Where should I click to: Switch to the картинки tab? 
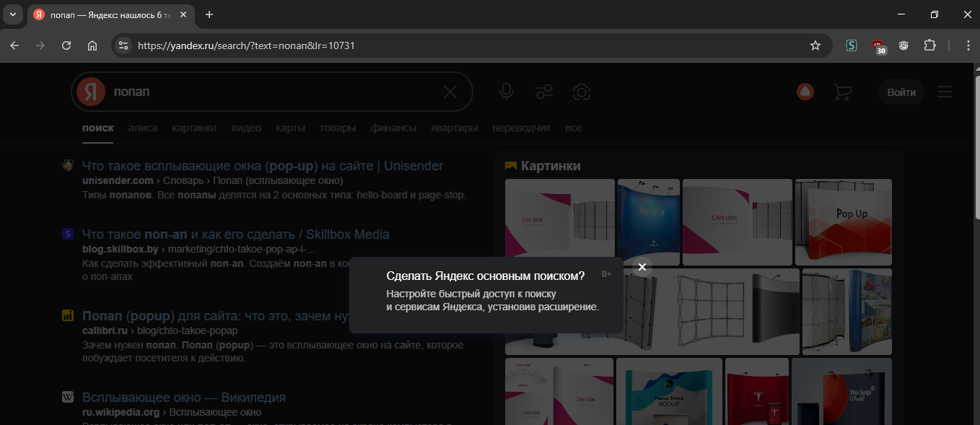pos(194,128)
